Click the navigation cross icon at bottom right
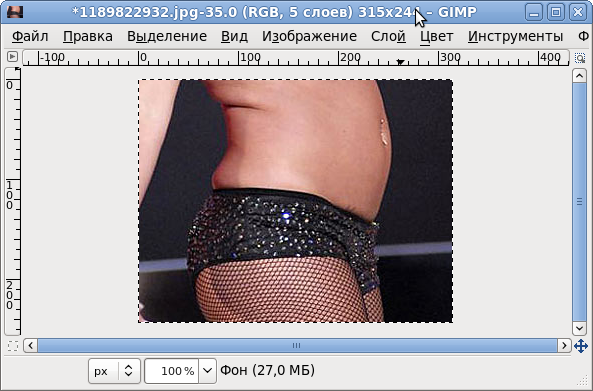The width and height of the screenshot is (593, 391). click(x=581, y=346)
